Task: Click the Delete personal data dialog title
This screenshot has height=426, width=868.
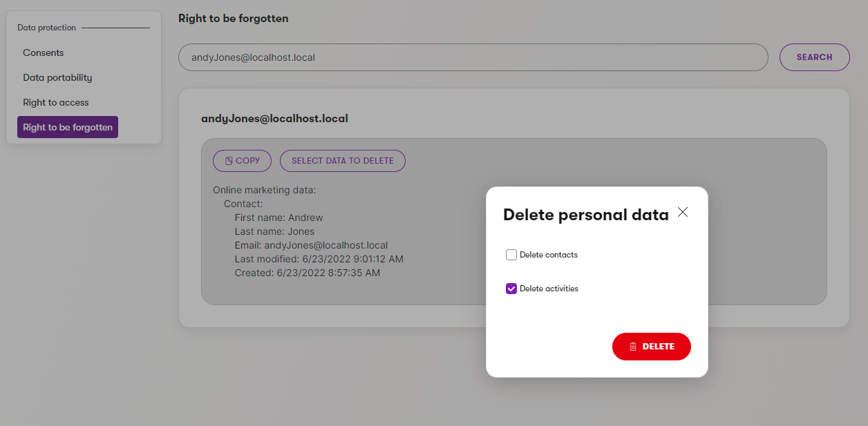Action: coord(585,215)
